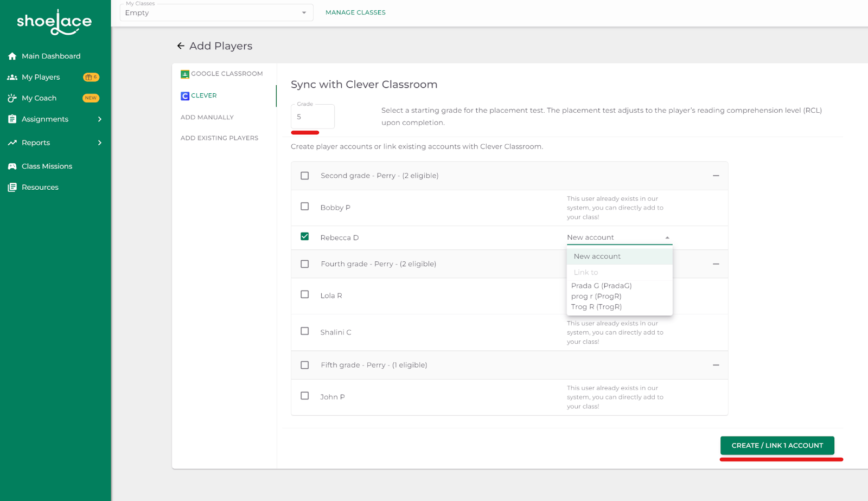Link to Prada G (PradaG)
This screenshot has width=868, height=501.
tap(602, 286)
